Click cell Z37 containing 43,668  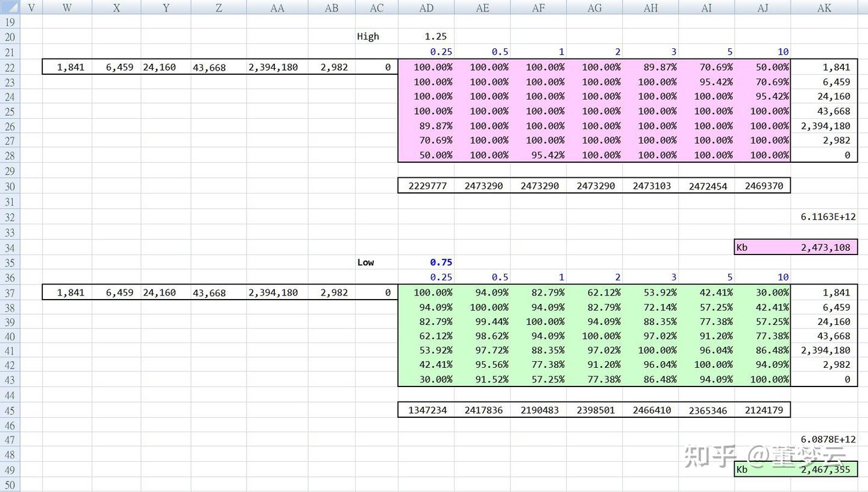[x=219, y=292]
